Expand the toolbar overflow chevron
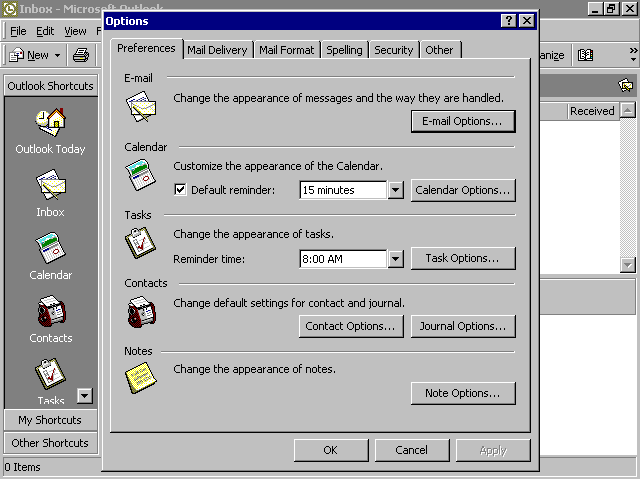The height and width of the screenshot is (480, 640). coord(633,54)
